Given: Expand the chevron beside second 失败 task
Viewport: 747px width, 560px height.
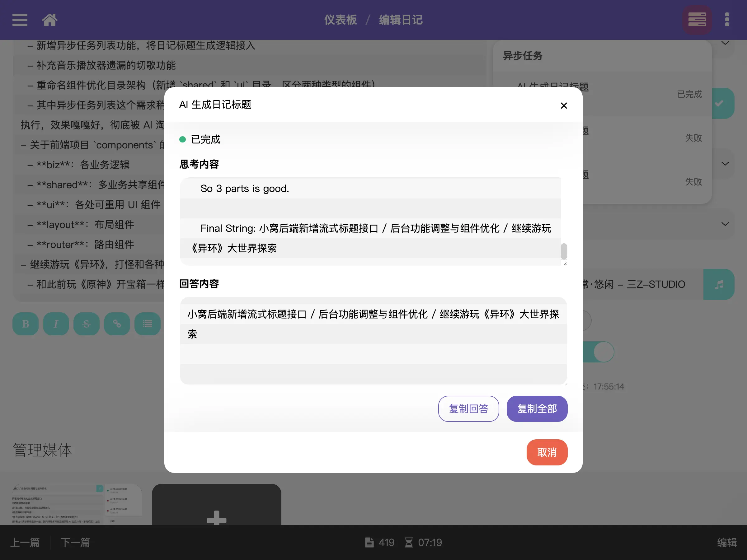Looking at the screenshot, I should [725, 164].
